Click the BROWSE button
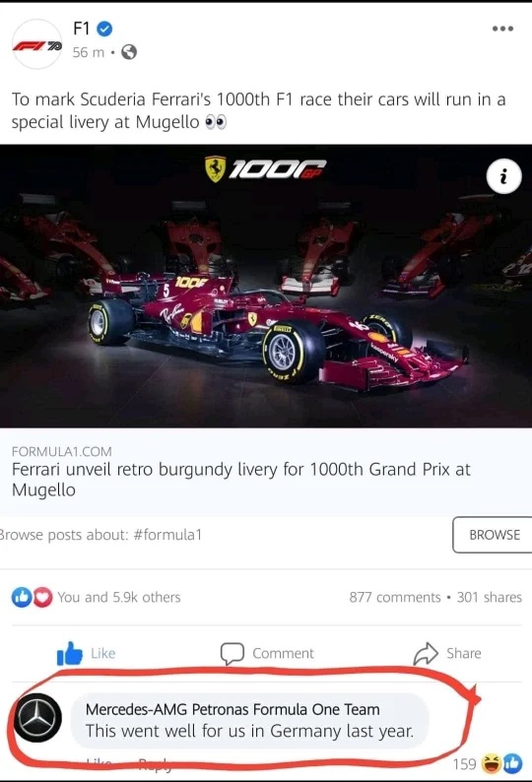 [494, 535]
